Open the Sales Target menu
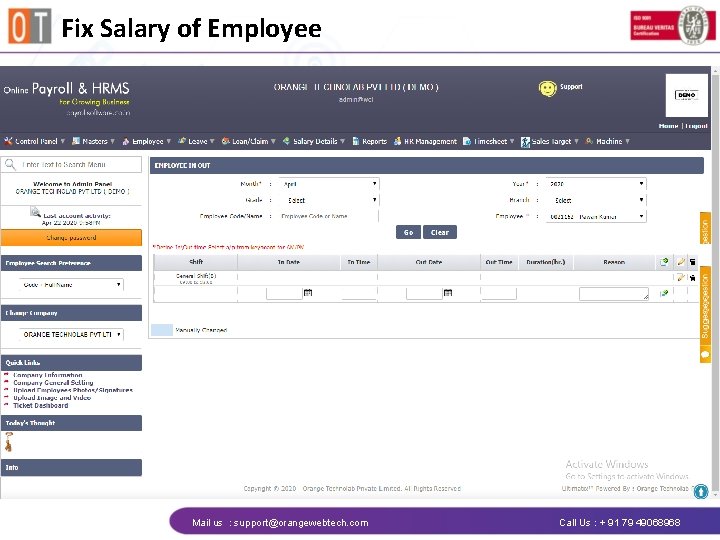The height and width of the screenshot is (540, 720). tap(550, 141)
